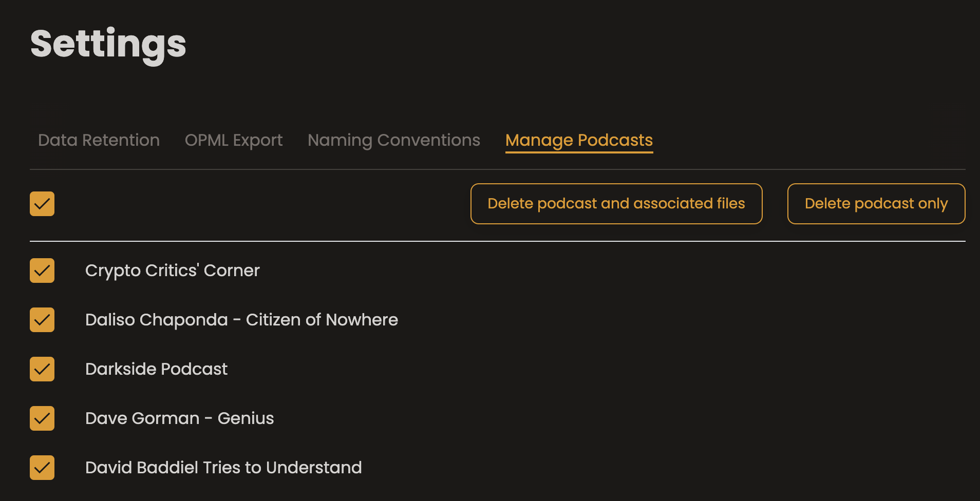Image resolution: width=980 pixels, height=501 pixels.
Task: Uncheck the select-all podcasts checkbox
Action: tap(42, 204)
